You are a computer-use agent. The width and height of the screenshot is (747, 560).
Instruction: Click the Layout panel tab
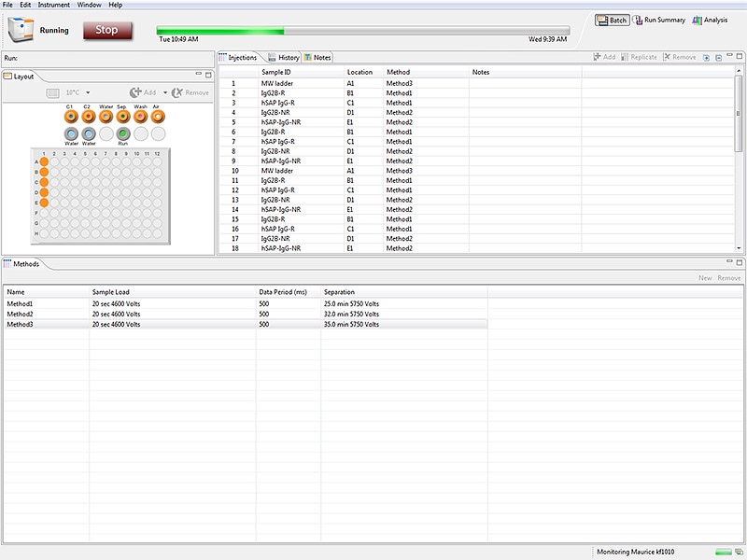(19, 77)
